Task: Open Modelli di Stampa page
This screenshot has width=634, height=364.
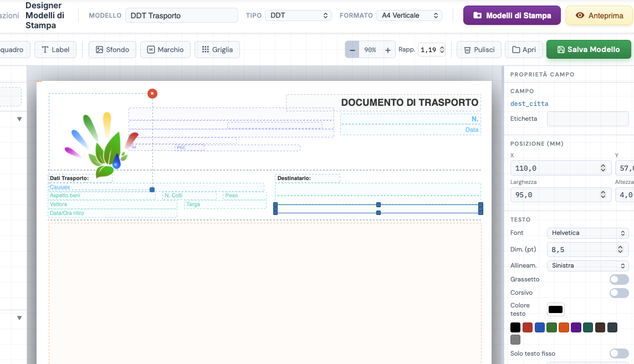Action: click(512, 16)
